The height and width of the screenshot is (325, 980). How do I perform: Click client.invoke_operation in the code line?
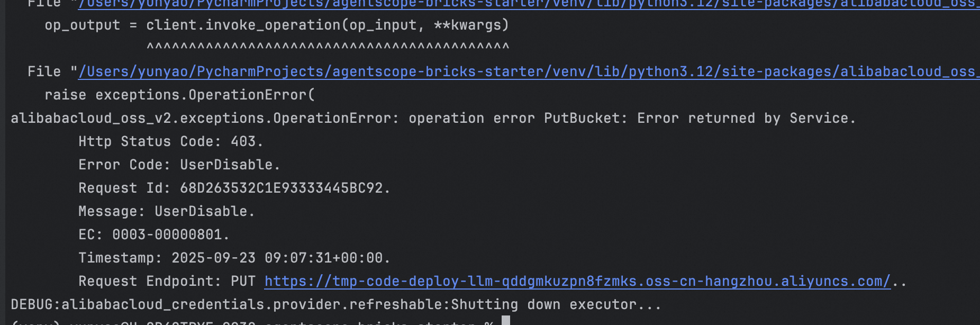click(x=243, y=25)
